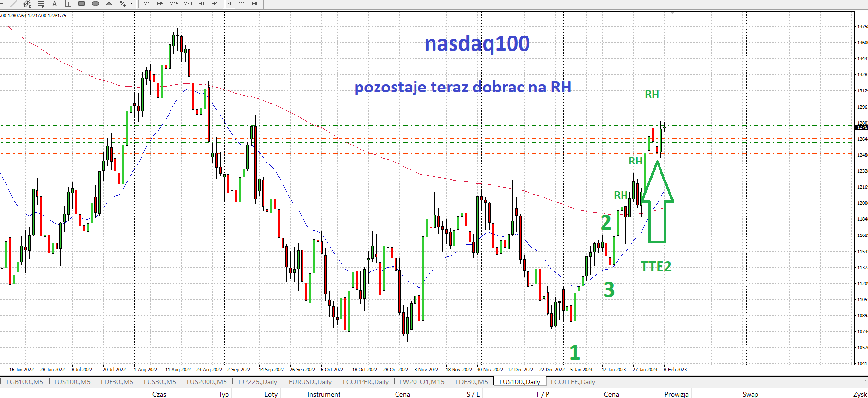Open the FUS100.,M5 chart tab
The image size is (868, 398).
click(x=72, y=382)
